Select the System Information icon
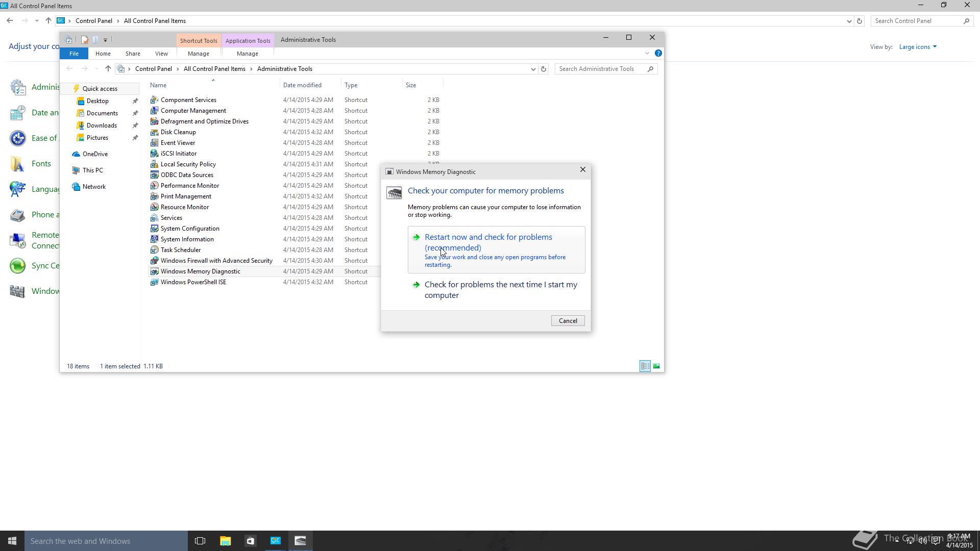Viewport: 980px width, 551px height. click(154, 239)
